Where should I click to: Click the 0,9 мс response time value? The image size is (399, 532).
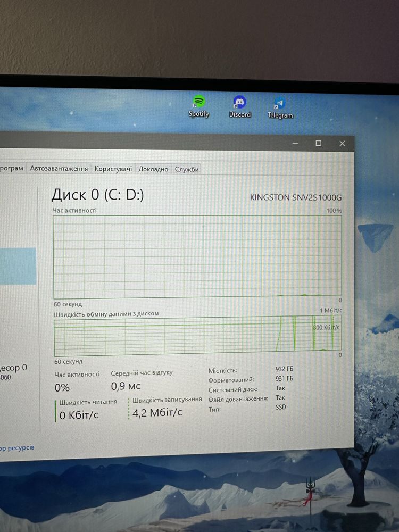pyautogui.click(x=126, y=386)
